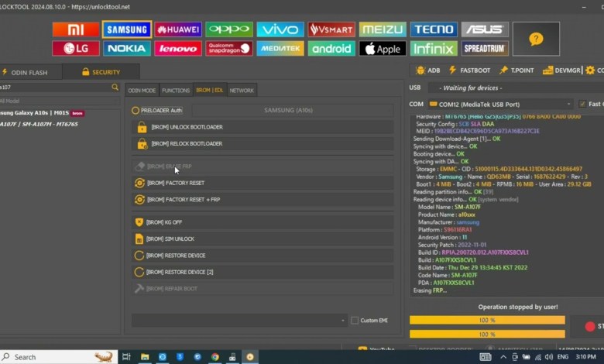This screenshot has height=364, width=604.
Task: Select the Samsung brand logo
Action: [126, 29]
